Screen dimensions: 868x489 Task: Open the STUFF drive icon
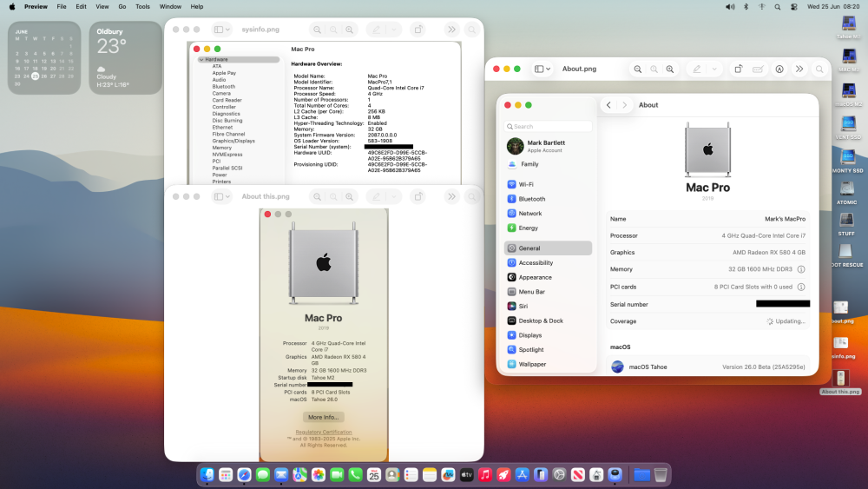846,224
